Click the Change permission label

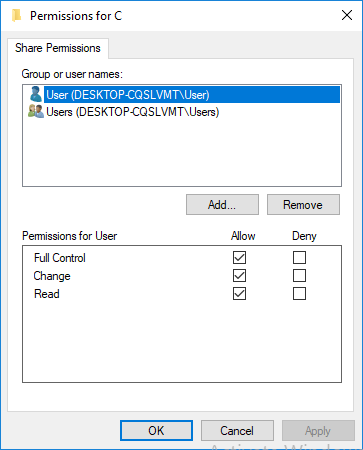pos(52,276)
